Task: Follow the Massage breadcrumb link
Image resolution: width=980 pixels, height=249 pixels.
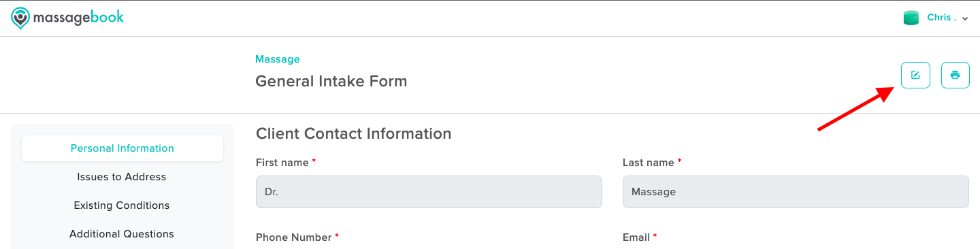Action: 278,59
